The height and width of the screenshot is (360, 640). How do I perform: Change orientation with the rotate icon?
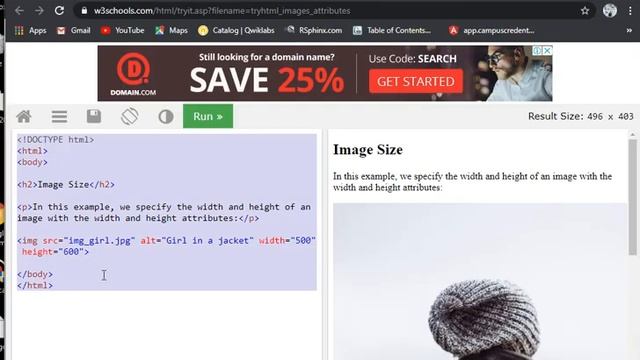(129, 116)
